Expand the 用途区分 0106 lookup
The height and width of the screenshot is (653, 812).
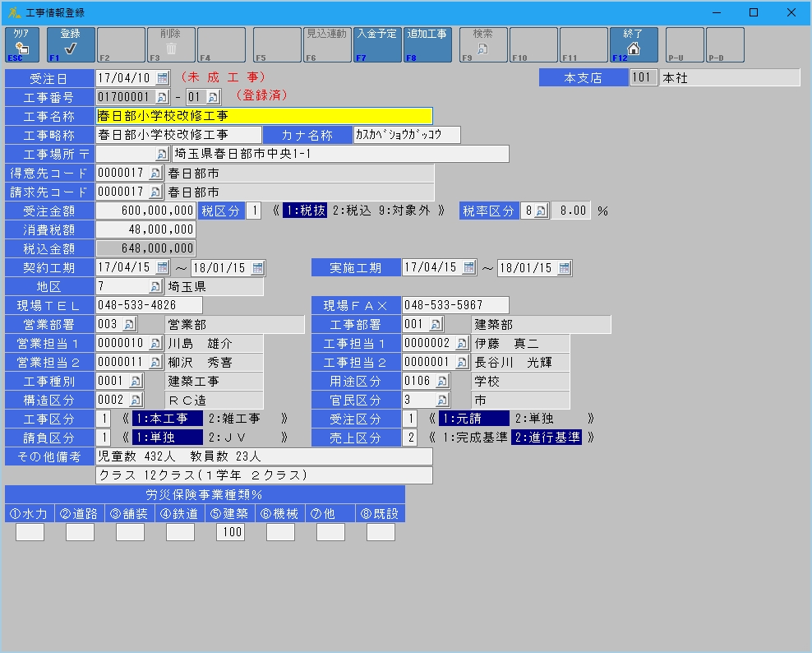(x=442, y=381)
